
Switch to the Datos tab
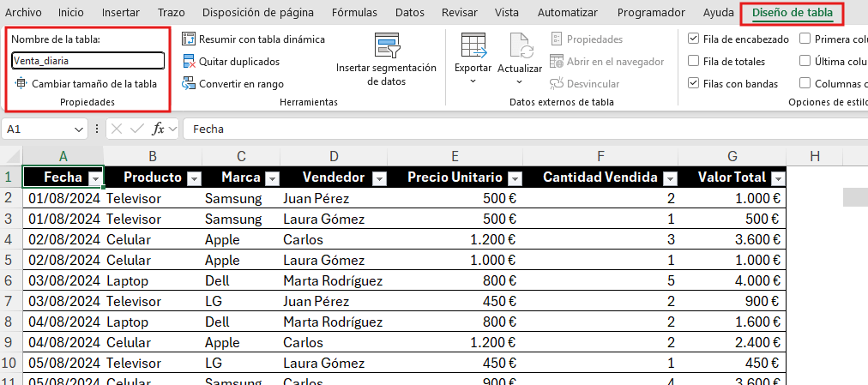click(x=410, y=12)
